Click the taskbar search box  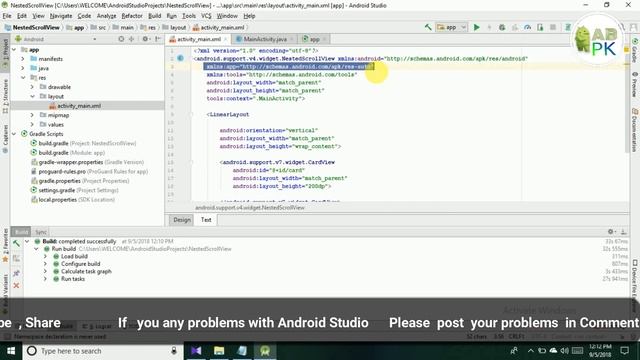(102, 351)
